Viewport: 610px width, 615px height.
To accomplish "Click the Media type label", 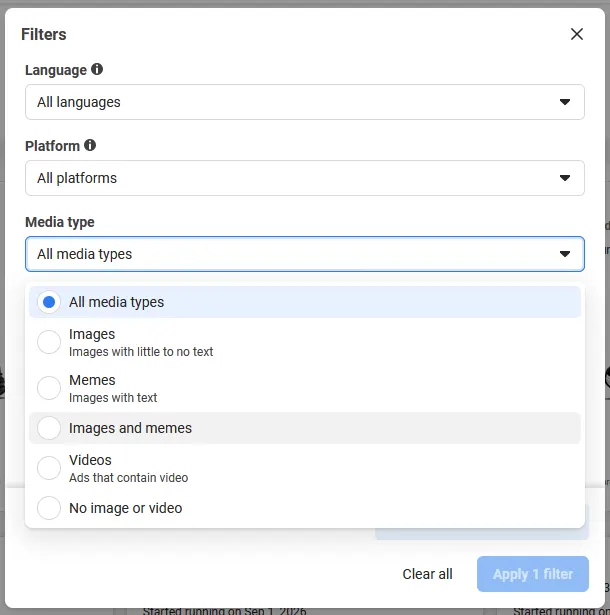I will click(x=60, y=222).
